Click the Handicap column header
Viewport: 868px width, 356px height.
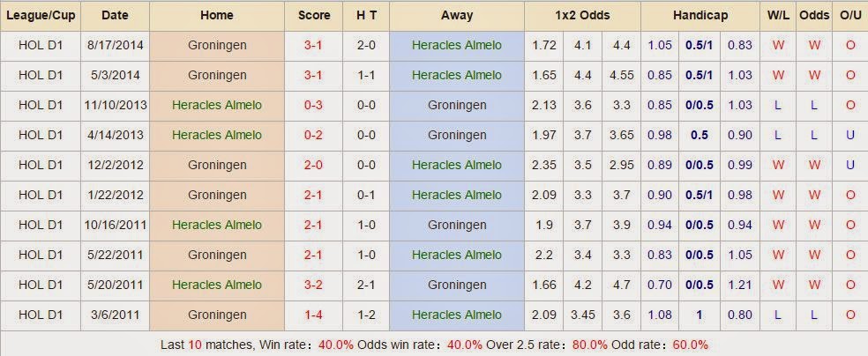click(x=699, y=15)
